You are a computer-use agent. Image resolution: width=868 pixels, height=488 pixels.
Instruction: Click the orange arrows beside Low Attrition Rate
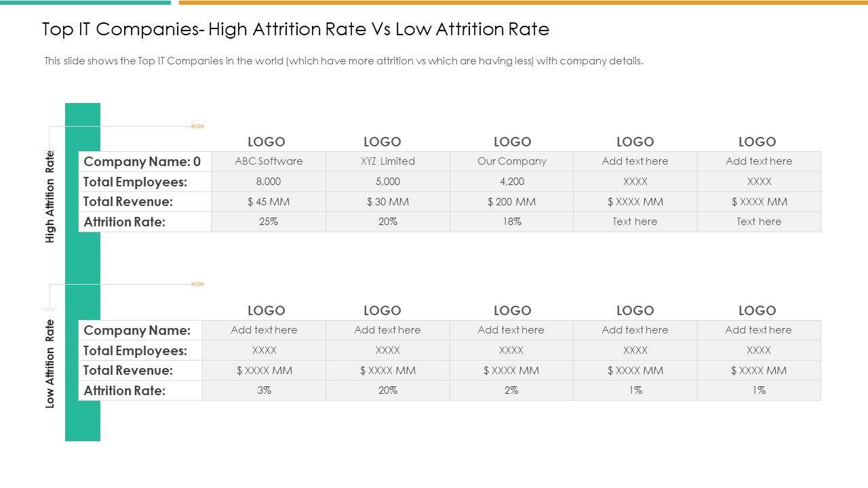coord(197,284)
